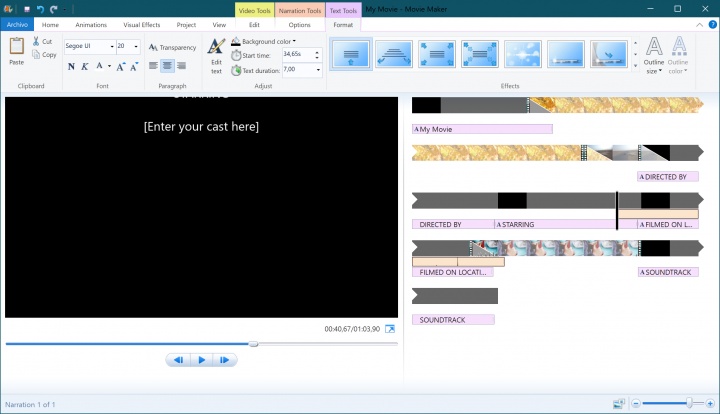Switch to the Animations tab
The width and height of the screenshot is (720, 414).
pos(91,25)
